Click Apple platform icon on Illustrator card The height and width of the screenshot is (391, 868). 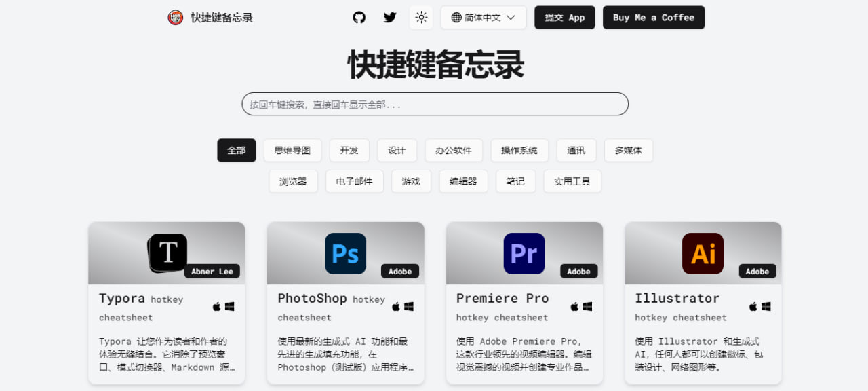[x=753, y=307]
